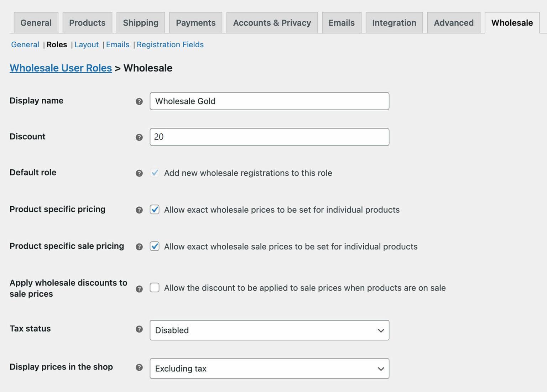Image resolution: width=547 pixels, height=392 pixels.
Task: Open the Discount help tooltip
Action: pos(139,137)
